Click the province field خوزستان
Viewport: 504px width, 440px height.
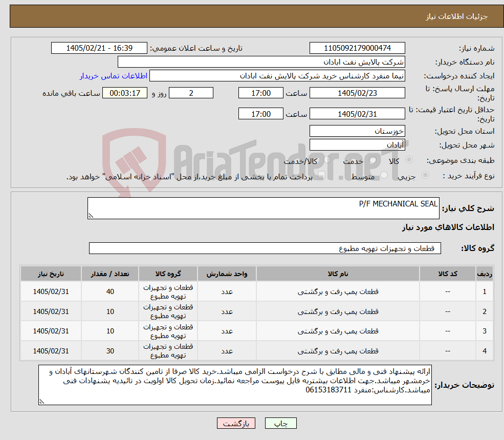coord(357,131)
